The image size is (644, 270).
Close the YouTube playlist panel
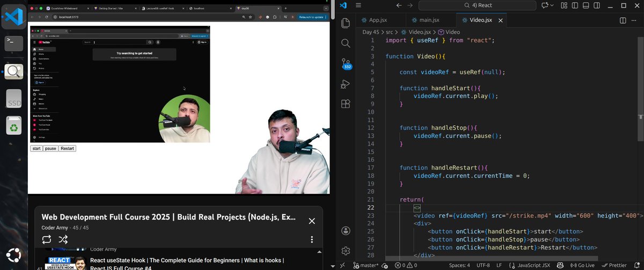pyautogui.click(x=312, y=221)
